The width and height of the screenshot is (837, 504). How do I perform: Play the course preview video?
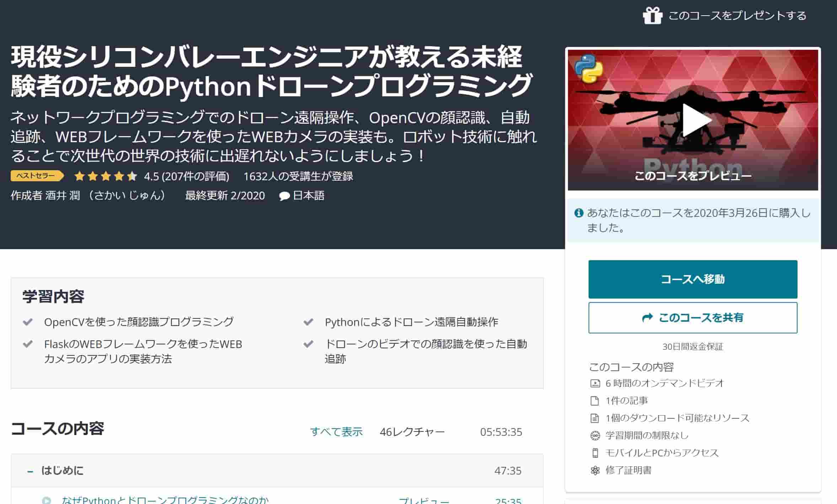pyautogui.click(x=697, y=120)
